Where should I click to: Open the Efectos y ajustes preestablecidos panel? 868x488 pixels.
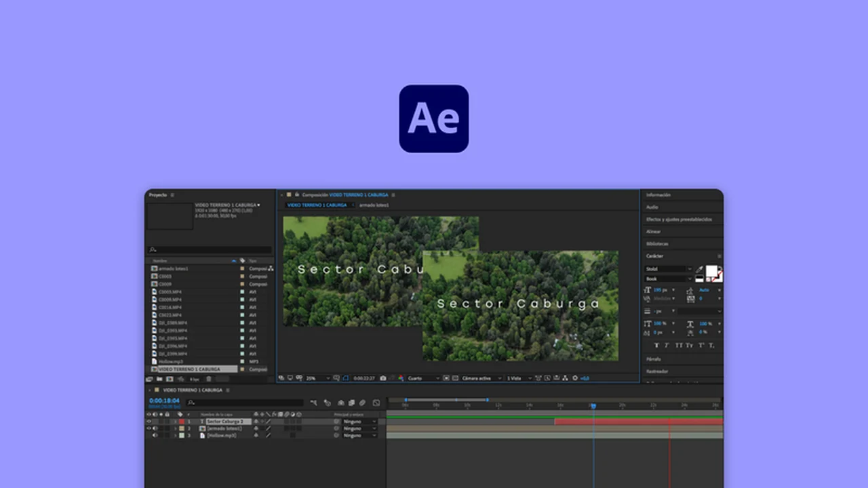tap(679, 219)
